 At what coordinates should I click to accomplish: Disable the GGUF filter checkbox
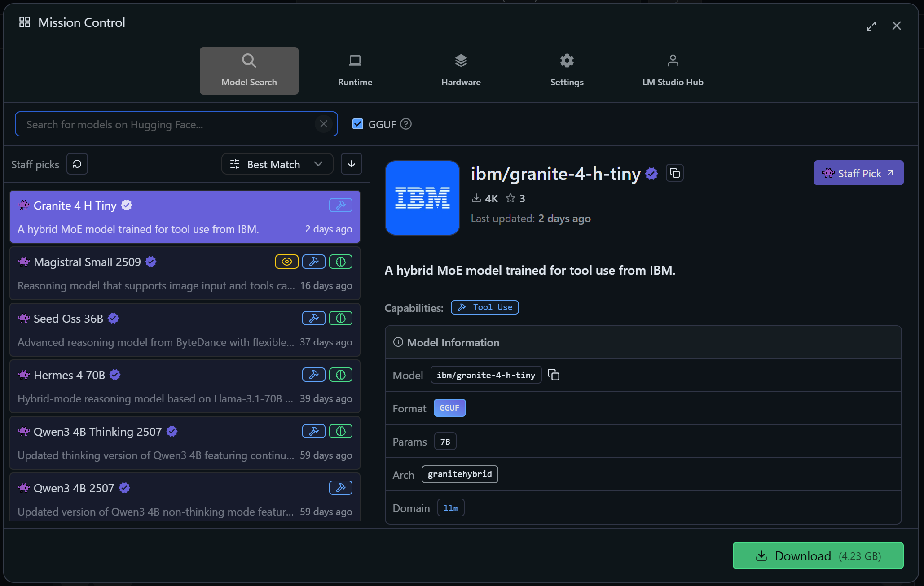(x=357, y=124)
